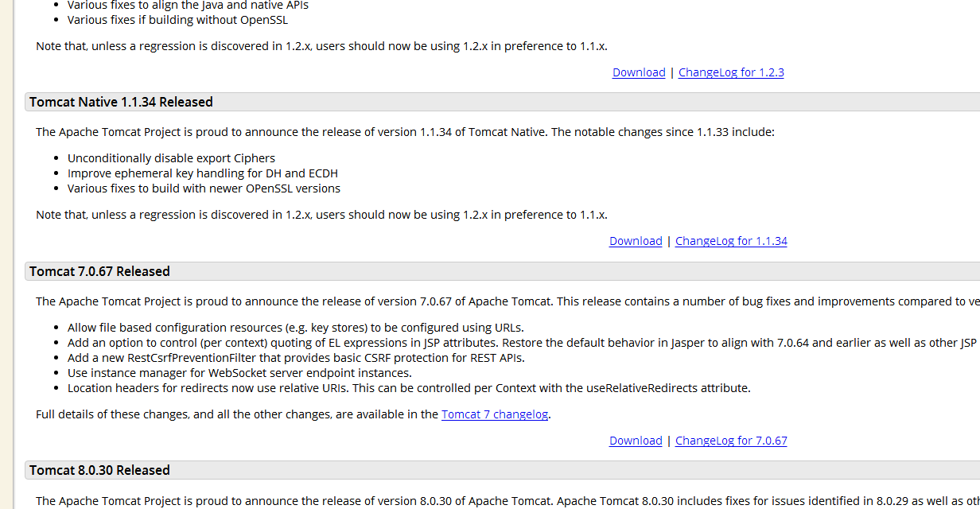The image size is (980, 509).
Task: Open Download link beside ChangeLog for 1.1.34
Action: click(x=636, y=241)
